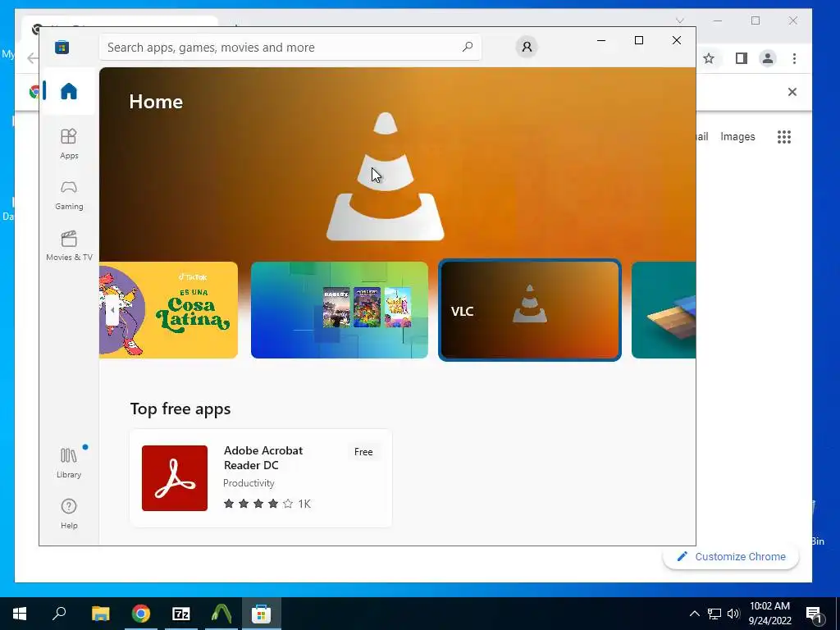Open the notification center icon
Viewport: 840px width, 630px height.
coord(815,614)
